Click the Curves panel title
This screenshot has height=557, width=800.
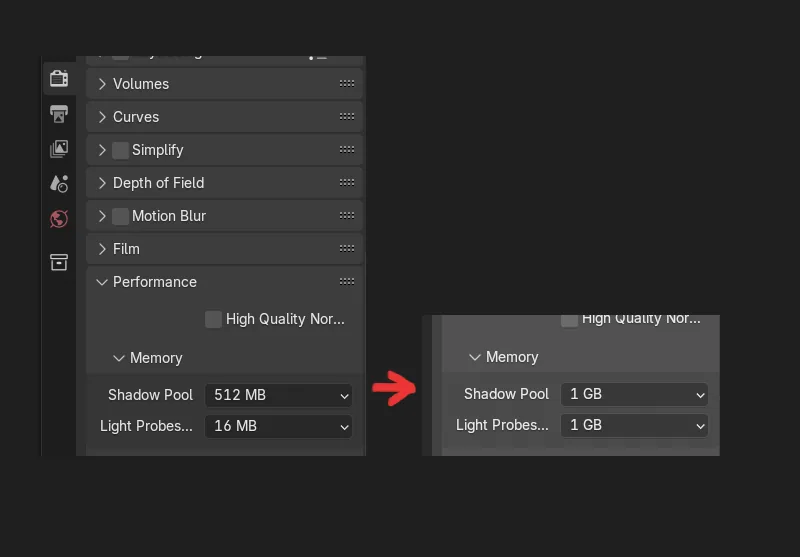[136, 117]
